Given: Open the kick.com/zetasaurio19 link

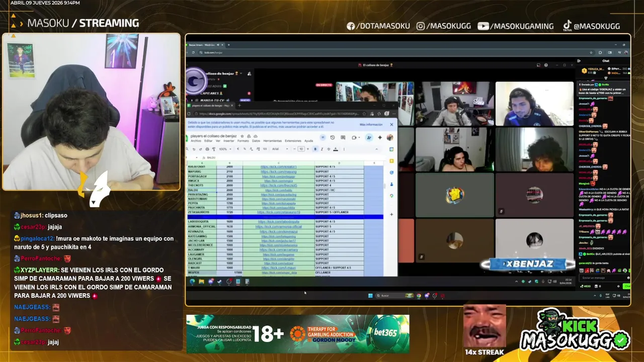Looking at the screenshot, I should point(279,212).
